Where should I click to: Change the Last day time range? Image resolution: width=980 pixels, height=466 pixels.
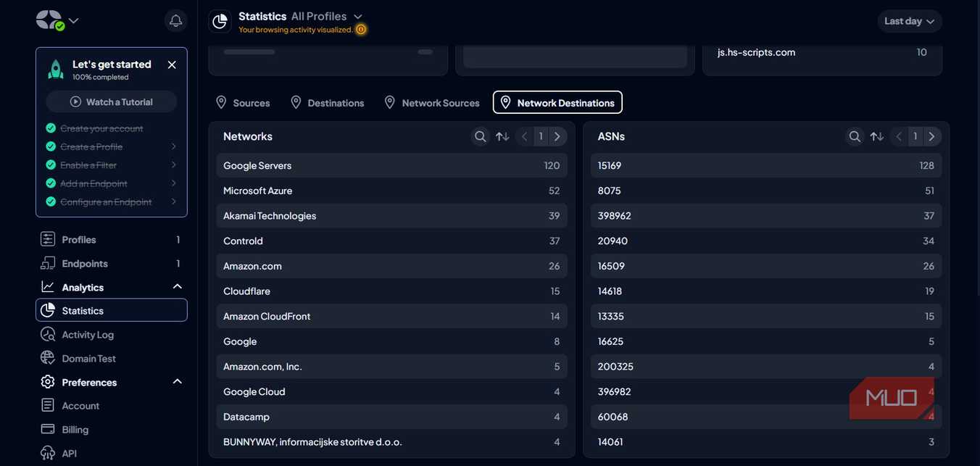(x=910, y=21)
